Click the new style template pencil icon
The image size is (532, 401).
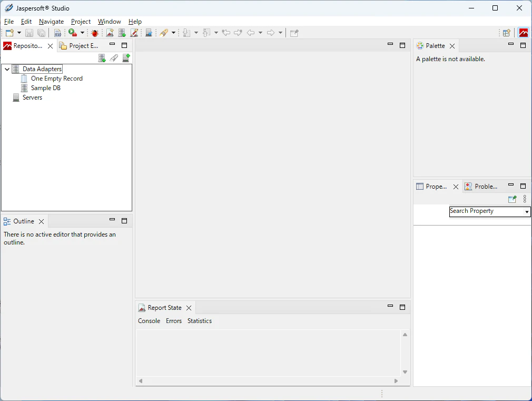134,33
